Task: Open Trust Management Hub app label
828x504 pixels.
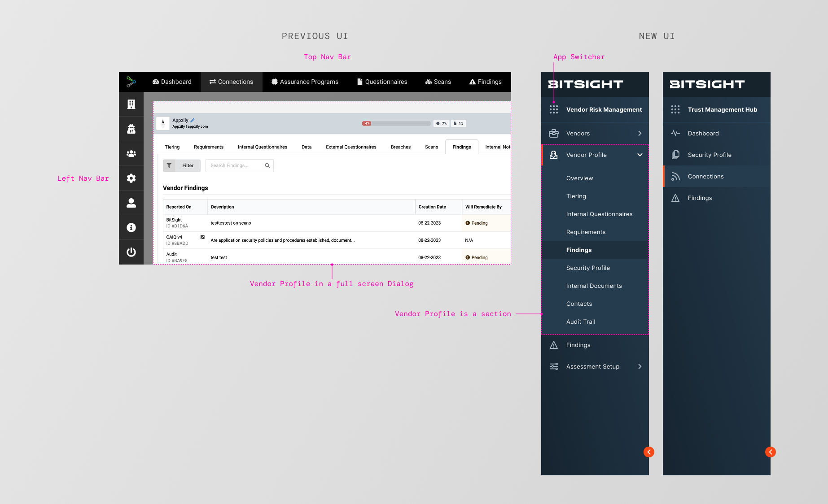Action: pos(723,109)
